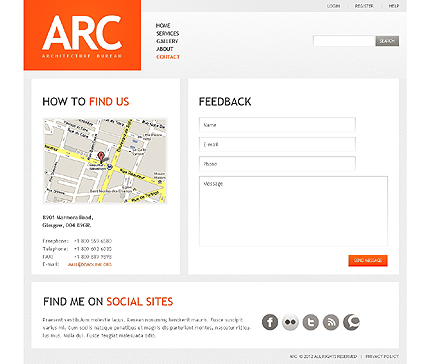Click the copyright notice in footer

point(323,356)
